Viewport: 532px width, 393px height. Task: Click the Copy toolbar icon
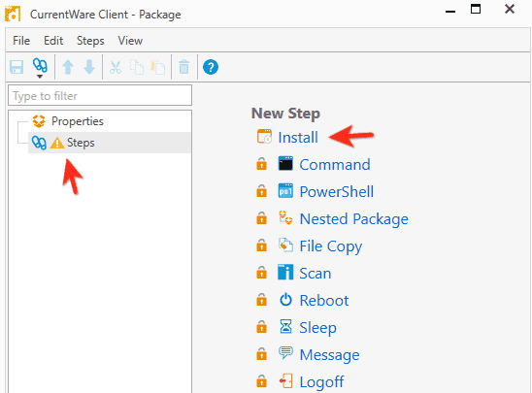[x=137, y=67]
